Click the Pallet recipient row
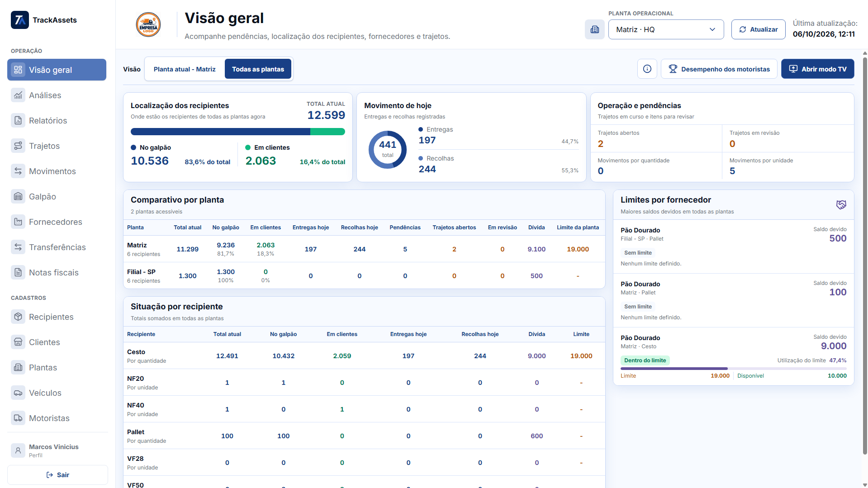868x488 pixels. (x=364, y=436)
